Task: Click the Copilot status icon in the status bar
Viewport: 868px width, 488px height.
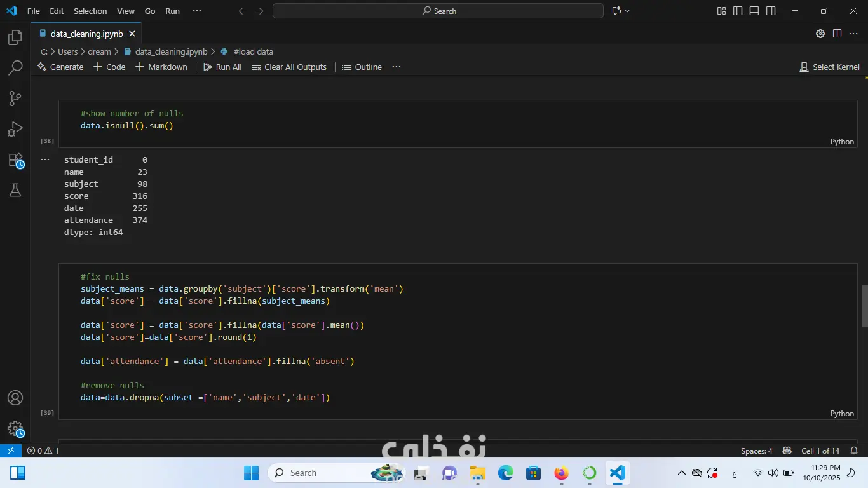Action: [x=787, y=451]
